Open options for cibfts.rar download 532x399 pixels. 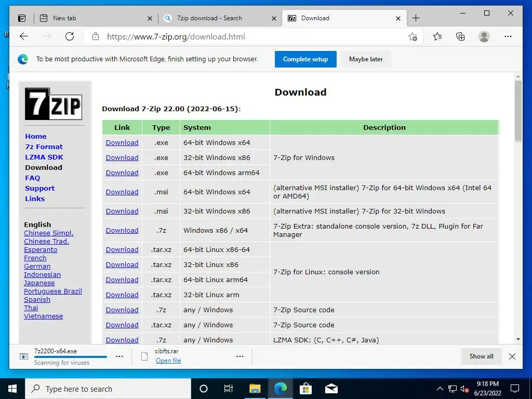[x=240, y=356]
